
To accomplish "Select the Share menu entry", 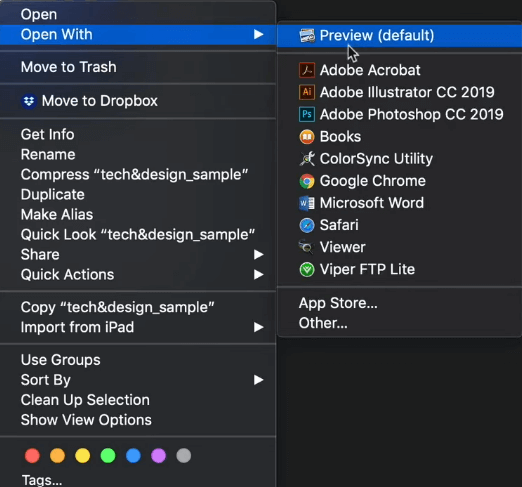I will coord(138,254).
